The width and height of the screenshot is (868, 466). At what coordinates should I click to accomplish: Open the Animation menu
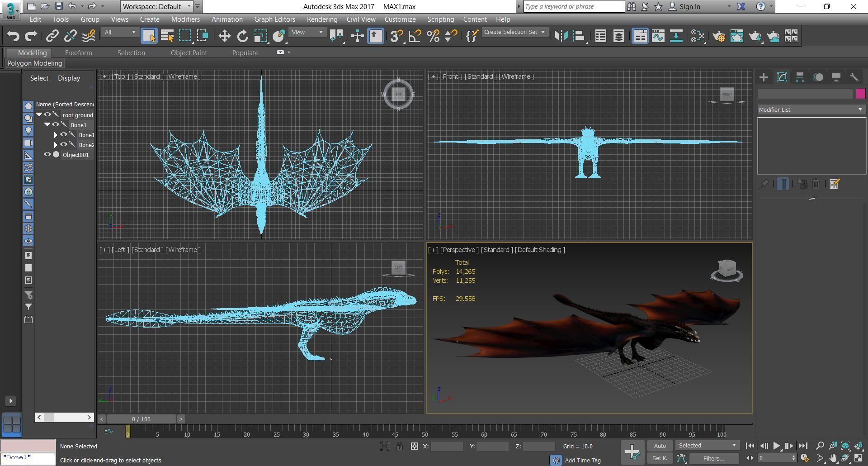[227, 19]
